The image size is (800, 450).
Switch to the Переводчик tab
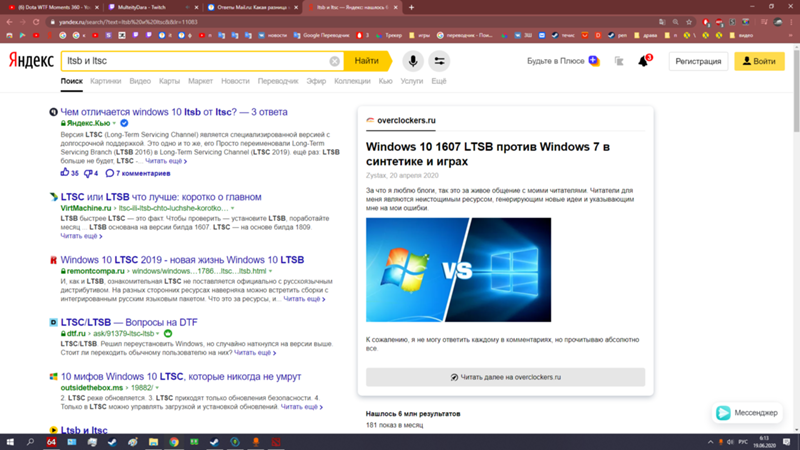tap(278, 81)
